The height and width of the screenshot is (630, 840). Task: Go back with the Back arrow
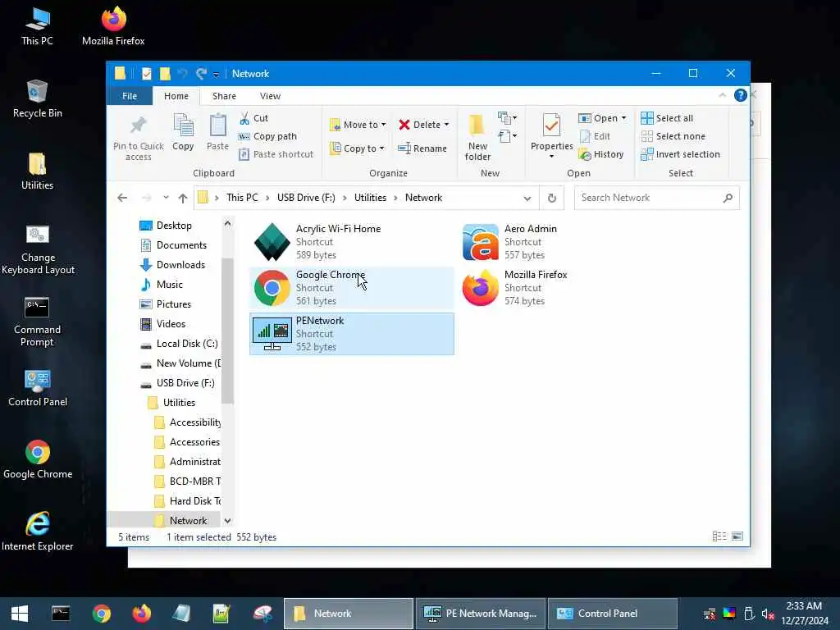coord(122,198)
